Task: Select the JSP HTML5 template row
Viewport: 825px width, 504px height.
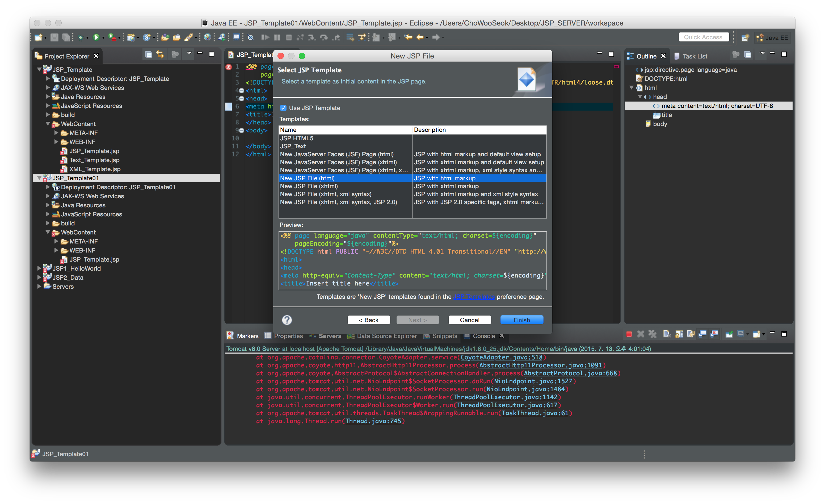Action: click(297, 138)
